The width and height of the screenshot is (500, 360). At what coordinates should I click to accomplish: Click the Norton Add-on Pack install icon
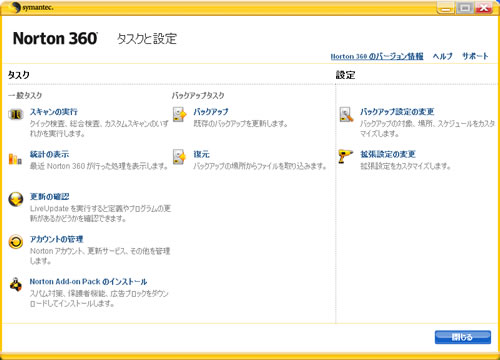click(16, 284)
